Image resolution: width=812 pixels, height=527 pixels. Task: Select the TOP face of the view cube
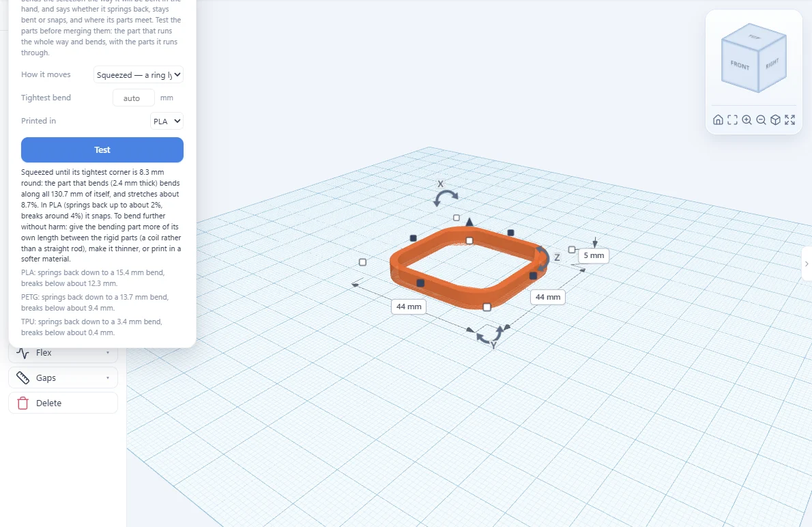755,37
